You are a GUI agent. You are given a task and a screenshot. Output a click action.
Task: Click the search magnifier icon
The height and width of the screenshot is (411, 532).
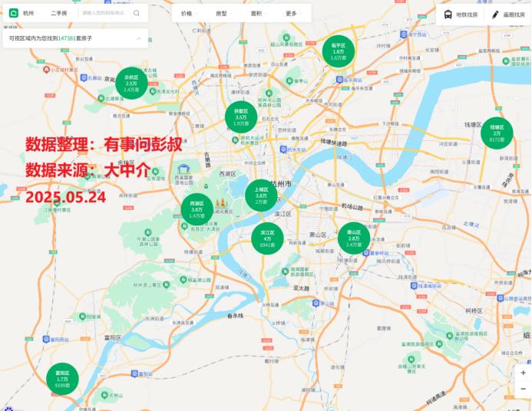pyautogui.click(x=137, y=13)
